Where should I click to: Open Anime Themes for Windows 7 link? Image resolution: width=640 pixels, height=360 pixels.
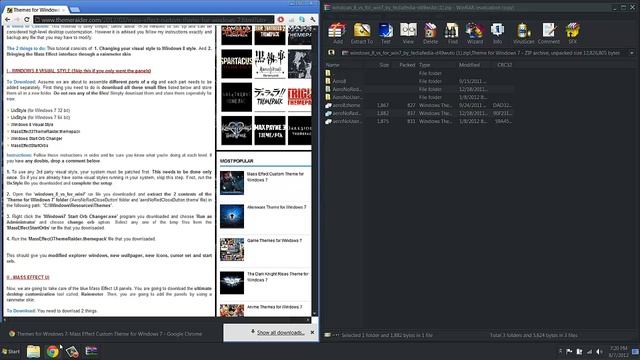(x=274, y=307)
